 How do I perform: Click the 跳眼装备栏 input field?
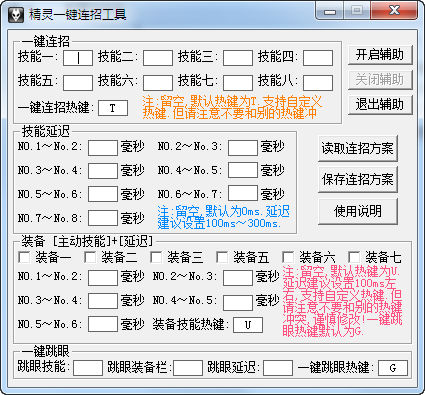(188, 368)
